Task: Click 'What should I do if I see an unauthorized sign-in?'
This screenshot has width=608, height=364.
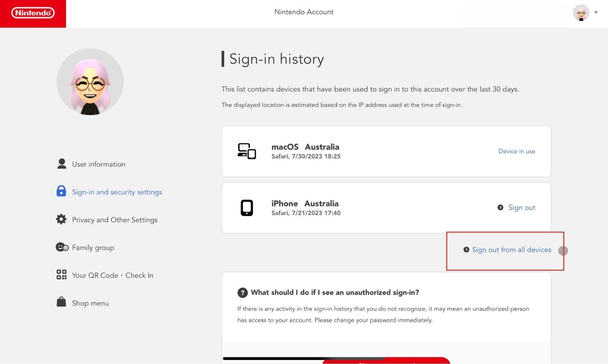Action: pos(335,292)
